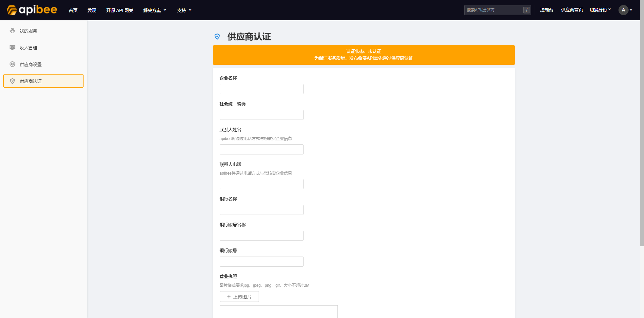The height and width of the screenshot is (318, 644).
Task: Expand the 支持 dropdown menu
Action: [184, 10]
